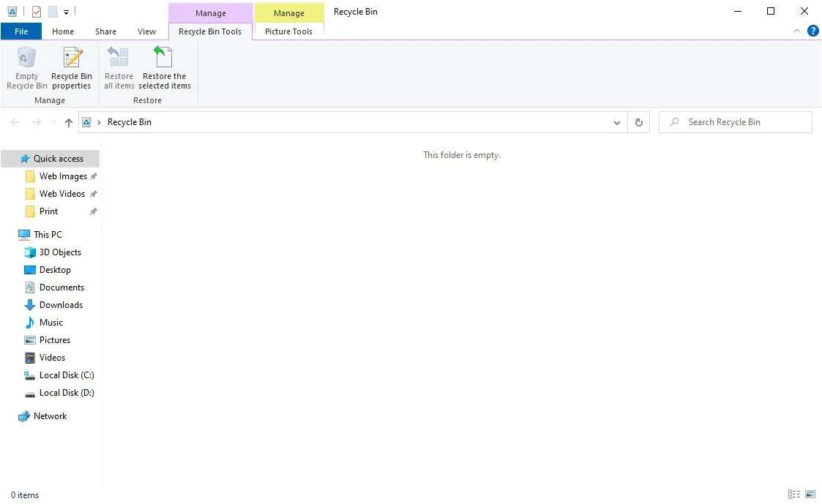Open the File menu tab
This screenshot has height=504, width=822.
tap(21, 31)
